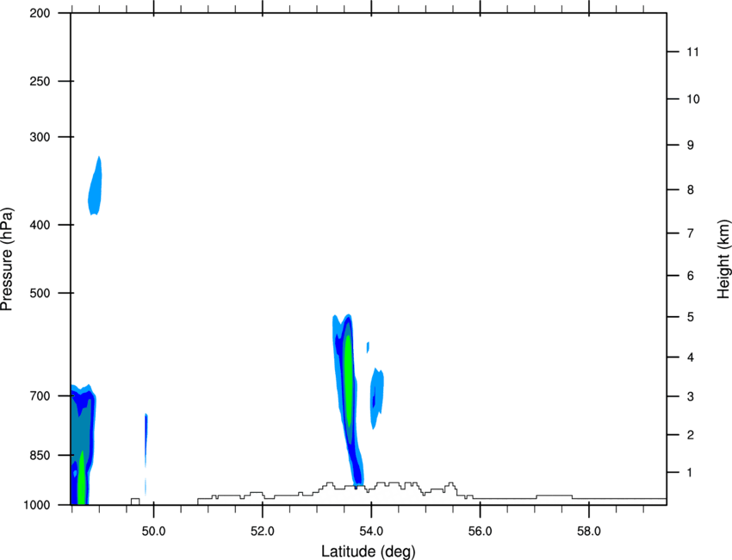Viewport: 732px width, 560px height.
Task: Click the teal region at the left edge near 850 hPa
Action: coord(80,430)
